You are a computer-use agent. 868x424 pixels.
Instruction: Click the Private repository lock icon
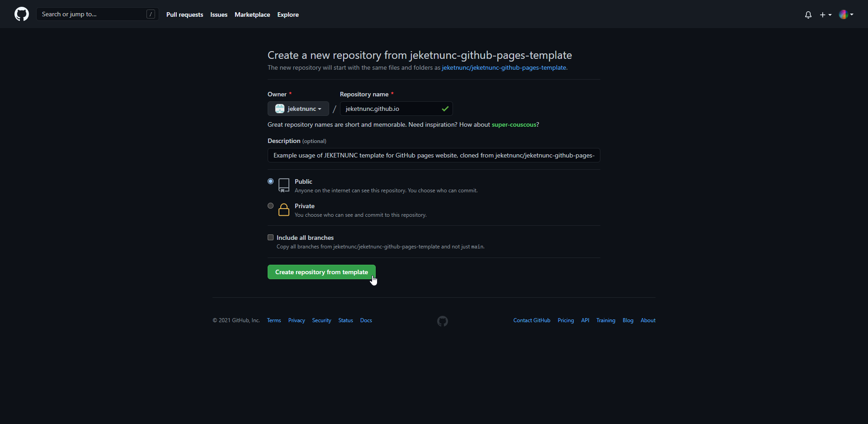pos(284,210)
